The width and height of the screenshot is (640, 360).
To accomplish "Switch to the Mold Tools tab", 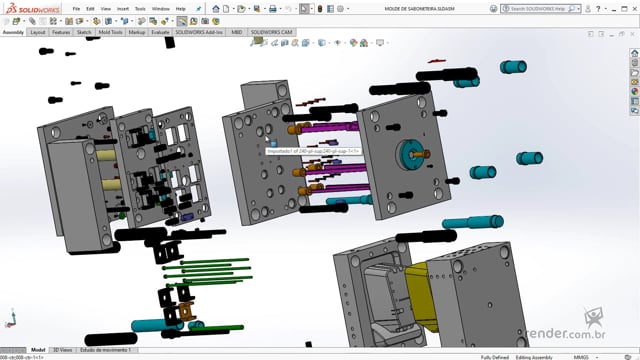I will click(x=110, y=32).
